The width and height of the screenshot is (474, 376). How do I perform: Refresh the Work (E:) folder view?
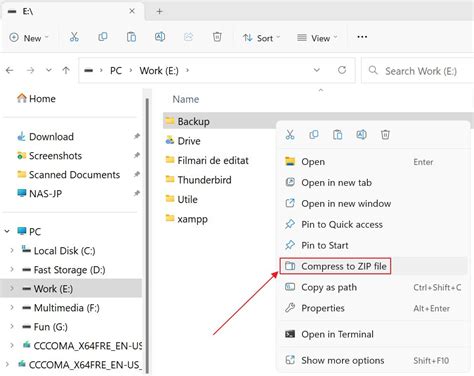point(342,70)
